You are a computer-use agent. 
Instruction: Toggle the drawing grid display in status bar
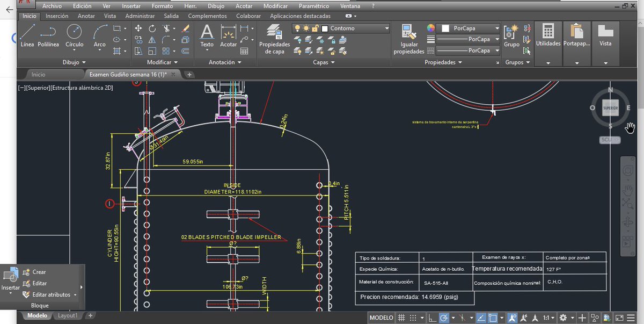coord(401,318)
